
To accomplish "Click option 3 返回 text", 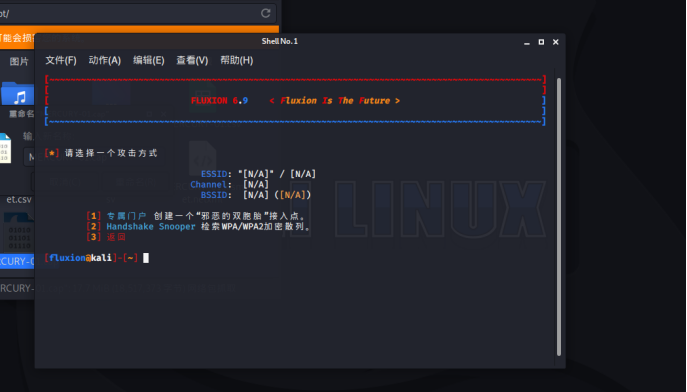I will (116, 237).
